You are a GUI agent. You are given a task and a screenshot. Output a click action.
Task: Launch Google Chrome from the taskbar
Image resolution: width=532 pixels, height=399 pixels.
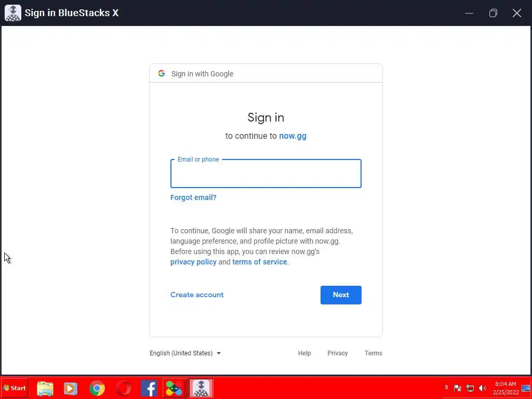pyautogui.click(x=97, y=389)
